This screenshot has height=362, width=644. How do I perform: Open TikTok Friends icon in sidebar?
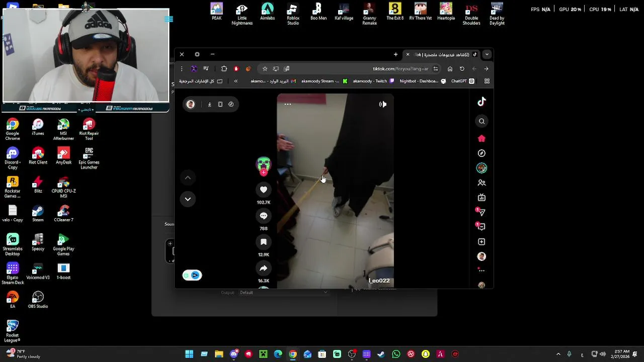(x=481, y=183)
